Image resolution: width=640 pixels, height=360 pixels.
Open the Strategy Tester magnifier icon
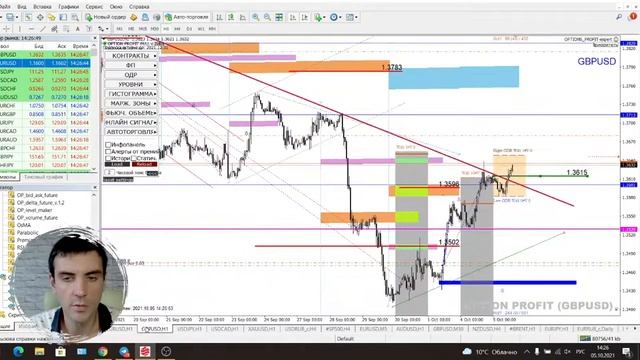tap(75, 17)
